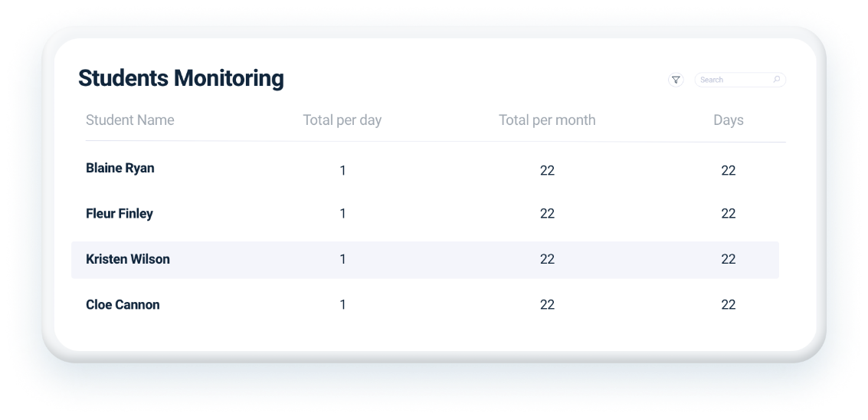Focus the Search input field

(x=732, y=80)
